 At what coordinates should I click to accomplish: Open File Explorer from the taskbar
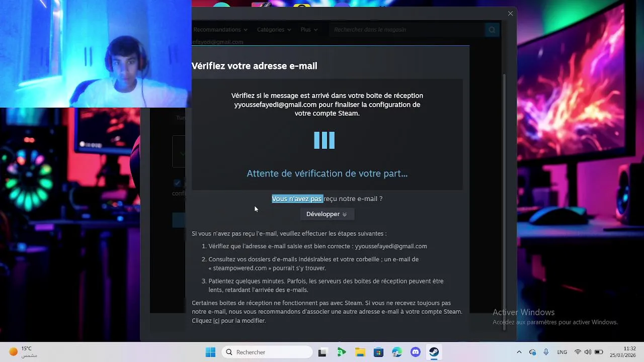360,352
